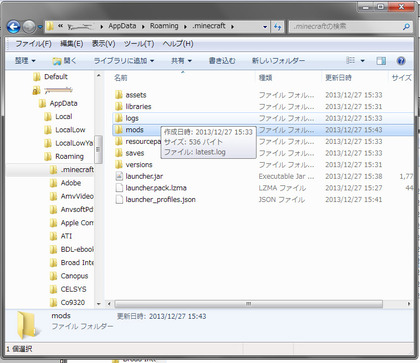Select the logs folder icon
Screen dimensions: 420x363
pos(119,118)
